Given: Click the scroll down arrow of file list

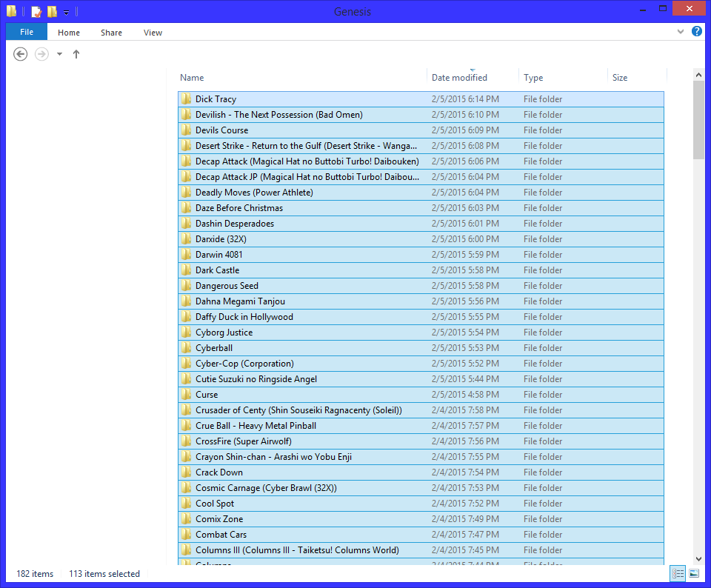Looking at the screenshot, I should pos(698,558).
